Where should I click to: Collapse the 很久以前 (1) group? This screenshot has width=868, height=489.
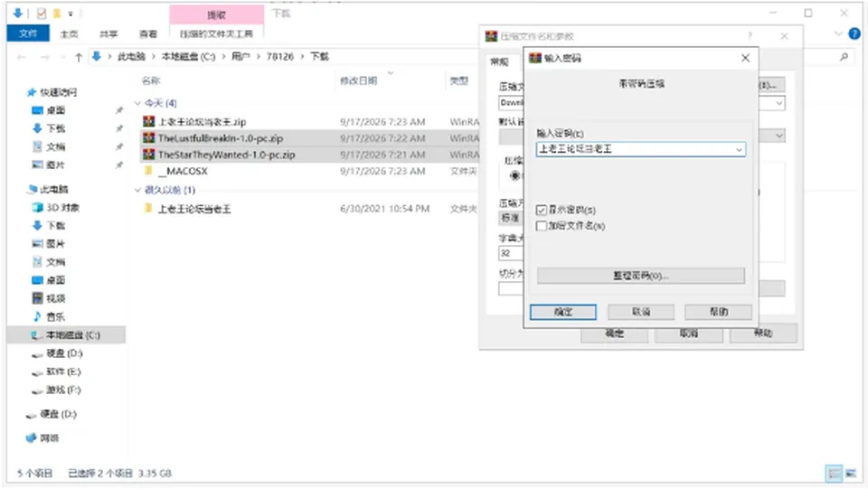137,191
